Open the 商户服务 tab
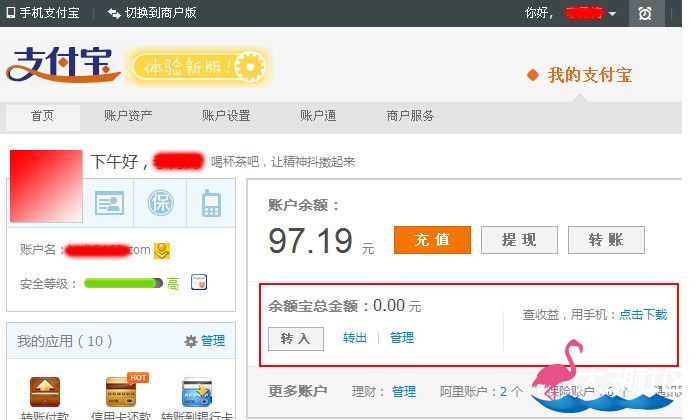Viewport: 700px width, 420px height. click(410, 116)
